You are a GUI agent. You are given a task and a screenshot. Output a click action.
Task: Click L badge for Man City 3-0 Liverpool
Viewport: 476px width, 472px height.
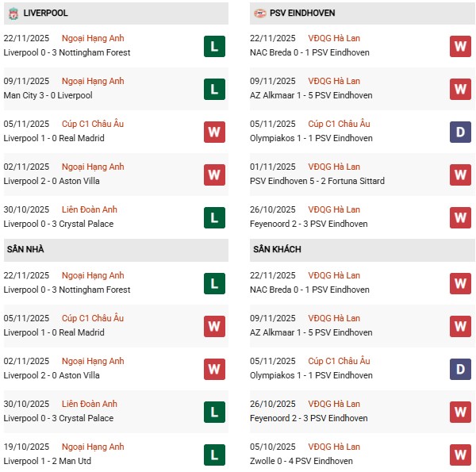(x=213, y=89)
